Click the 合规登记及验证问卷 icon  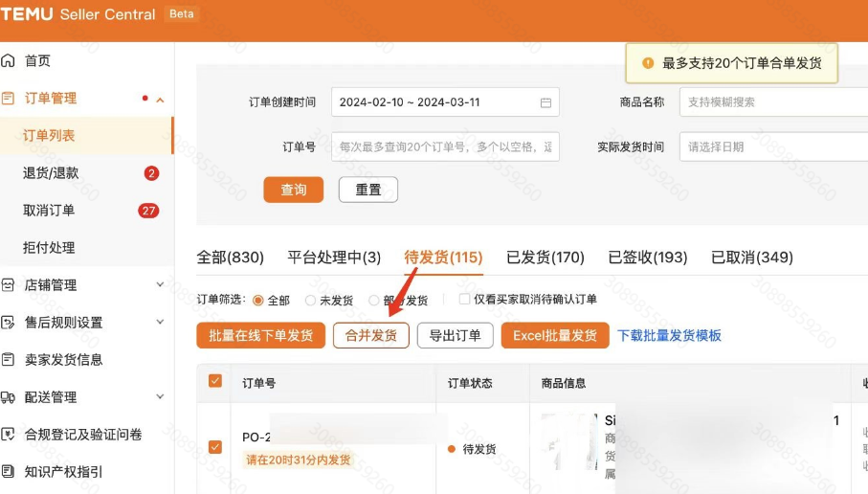(x=9, y=435)
